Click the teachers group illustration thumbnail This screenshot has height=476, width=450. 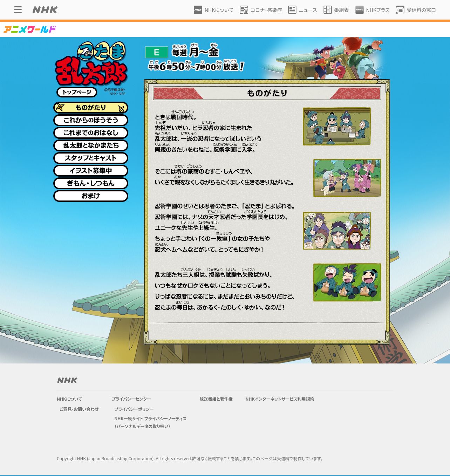337,231
